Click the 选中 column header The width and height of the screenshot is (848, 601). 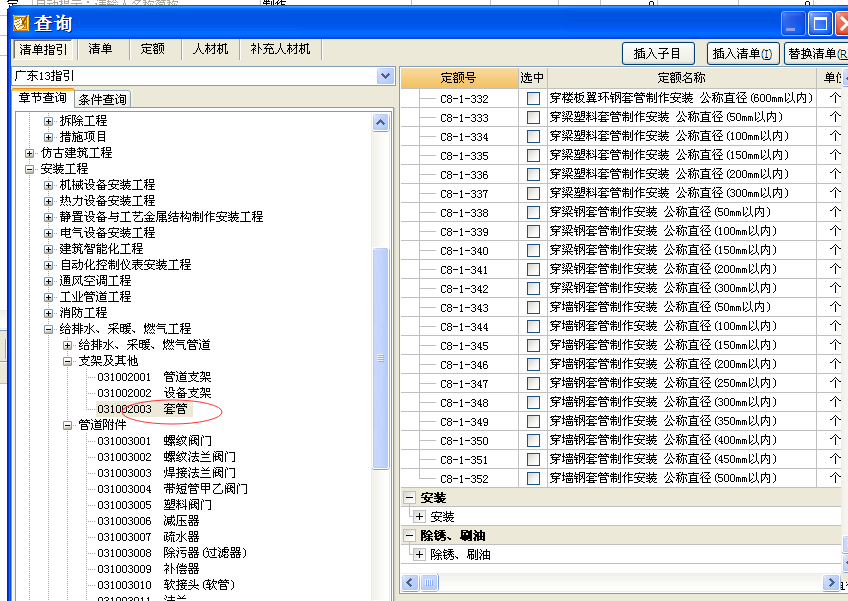(x=532, y=78)
